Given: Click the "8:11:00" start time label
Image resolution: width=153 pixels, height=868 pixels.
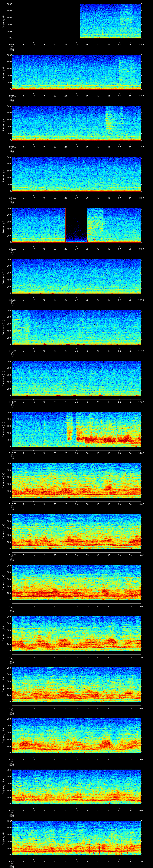Looking at the screenshot, I should pos(12,402).
